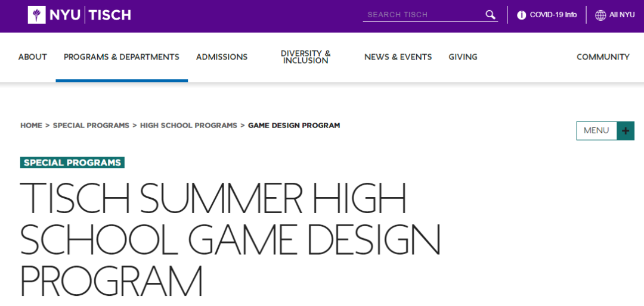The width and height of the screenshot is (644, 306).
Task: Go to the Admissions section
Action: (222, 57)
